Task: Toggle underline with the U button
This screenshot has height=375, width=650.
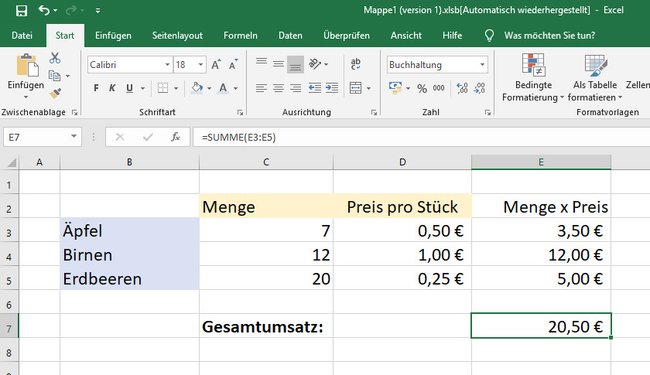Action: pyautogui.click(x=129, y=88)
